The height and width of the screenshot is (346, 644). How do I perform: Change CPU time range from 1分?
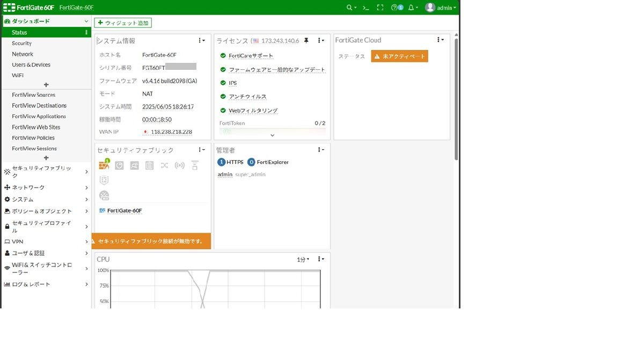(x=303, y=259)
